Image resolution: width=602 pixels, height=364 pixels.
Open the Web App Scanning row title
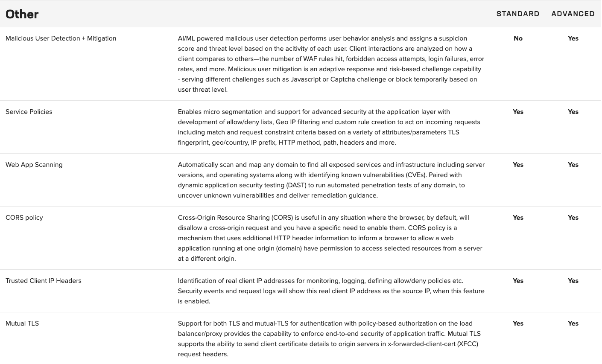34,165
